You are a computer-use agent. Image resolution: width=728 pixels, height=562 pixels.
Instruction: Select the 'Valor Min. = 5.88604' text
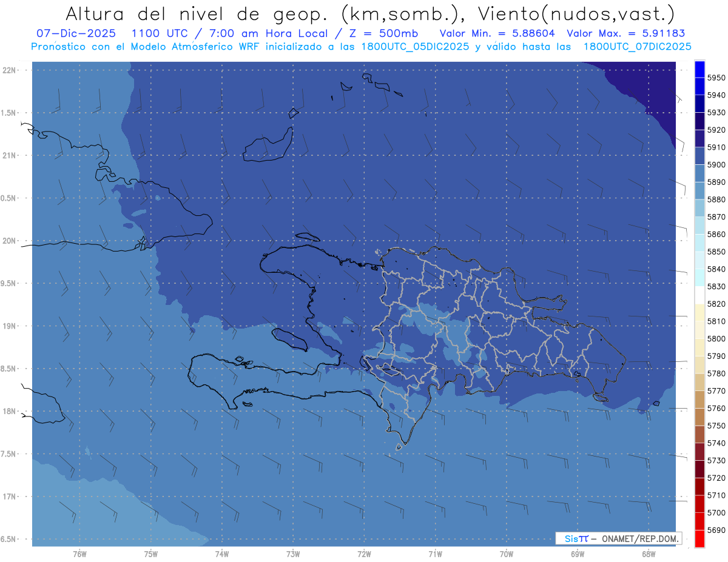(x=497, y=34)
